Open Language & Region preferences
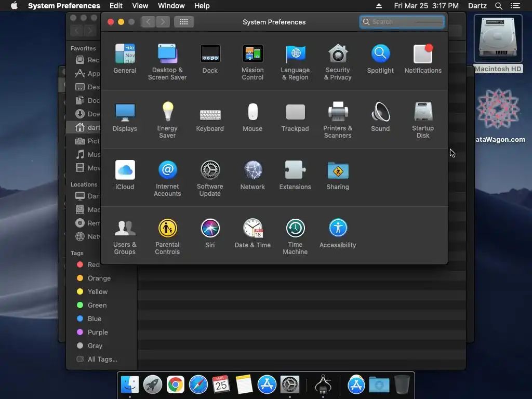 [x=295, y=62]
